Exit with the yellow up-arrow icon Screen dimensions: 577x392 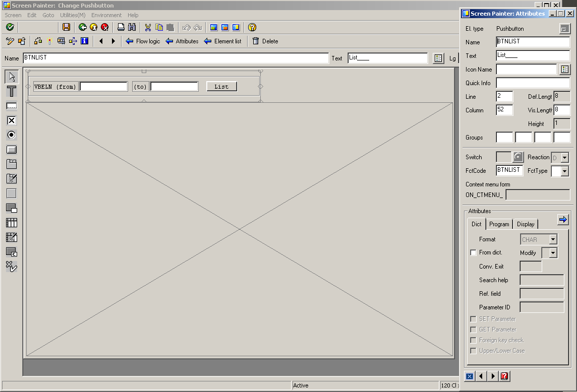[93, 27]
